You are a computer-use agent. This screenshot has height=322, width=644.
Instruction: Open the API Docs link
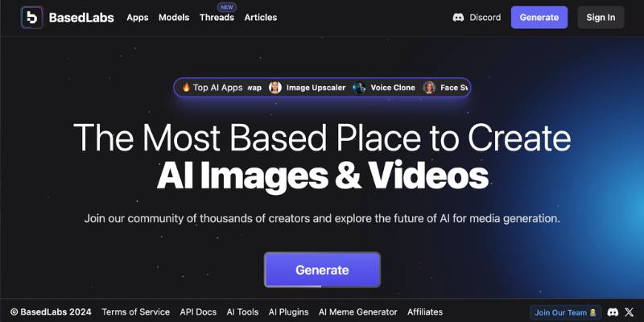(198, 312)
